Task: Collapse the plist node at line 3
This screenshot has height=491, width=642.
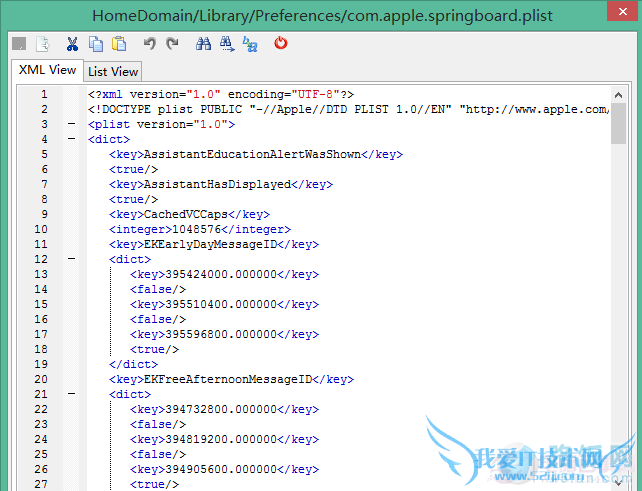Action: [x=71, y=124]
